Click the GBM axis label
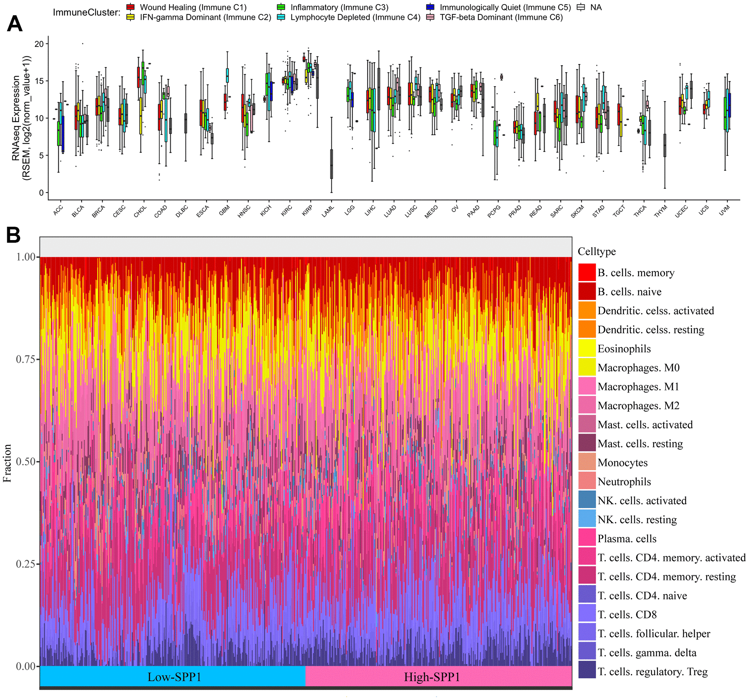The width and height of the screenshot is (749, 700). tap(224, 210)
